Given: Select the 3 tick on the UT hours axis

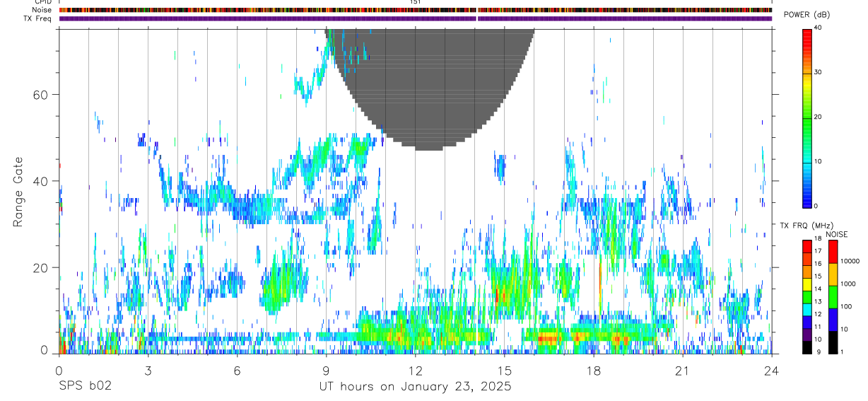Looking at the screenshot, I should pyautogui.click(x=148, y=371).
